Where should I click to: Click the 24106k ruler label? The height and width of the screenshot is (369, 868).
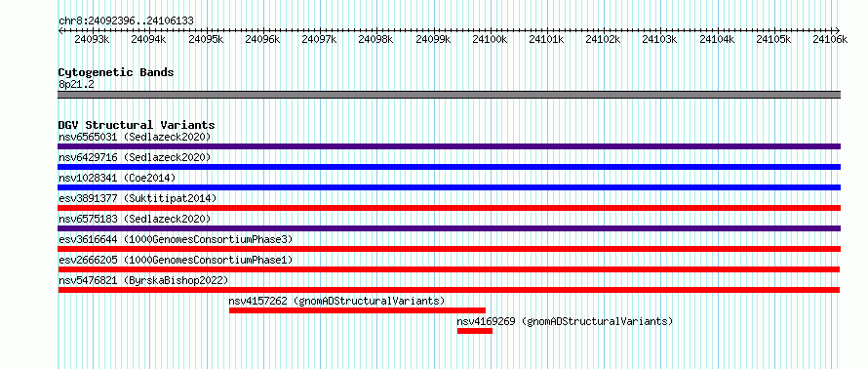click(830, 39)
